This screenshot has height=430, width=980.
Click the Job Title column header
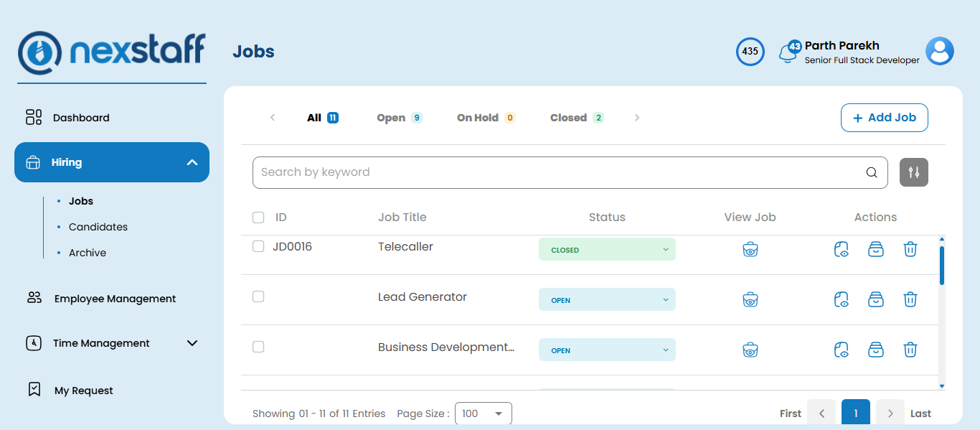pyautogui.click(x=402, y=217)
